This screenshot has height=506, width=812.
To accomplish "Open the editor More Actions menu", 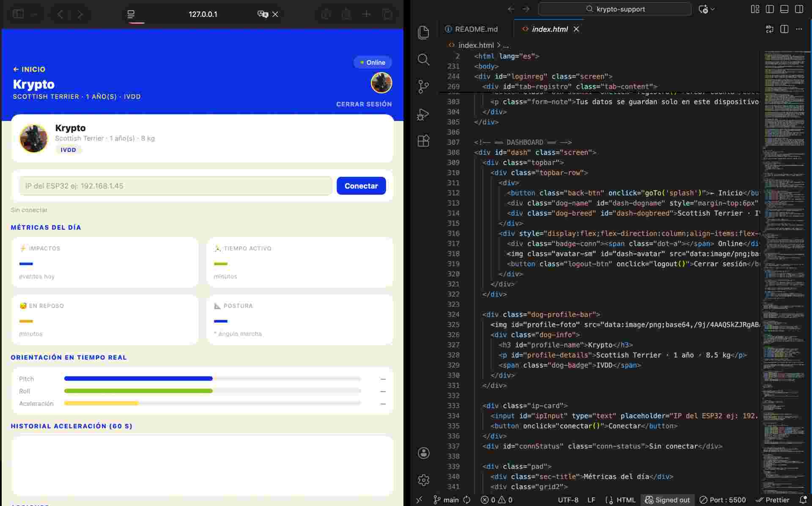I will coord(799,29).
